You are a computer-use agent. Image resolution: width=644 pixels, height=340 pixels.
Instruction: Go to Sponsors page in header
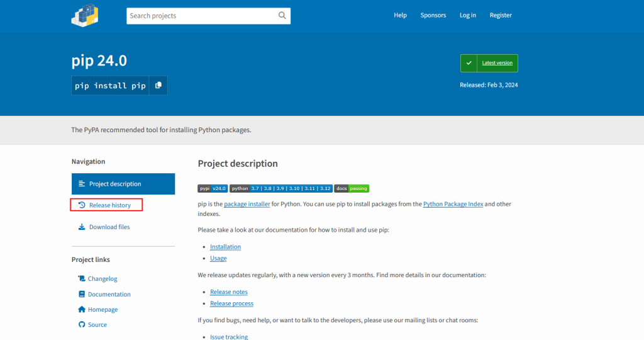[433, 15]
